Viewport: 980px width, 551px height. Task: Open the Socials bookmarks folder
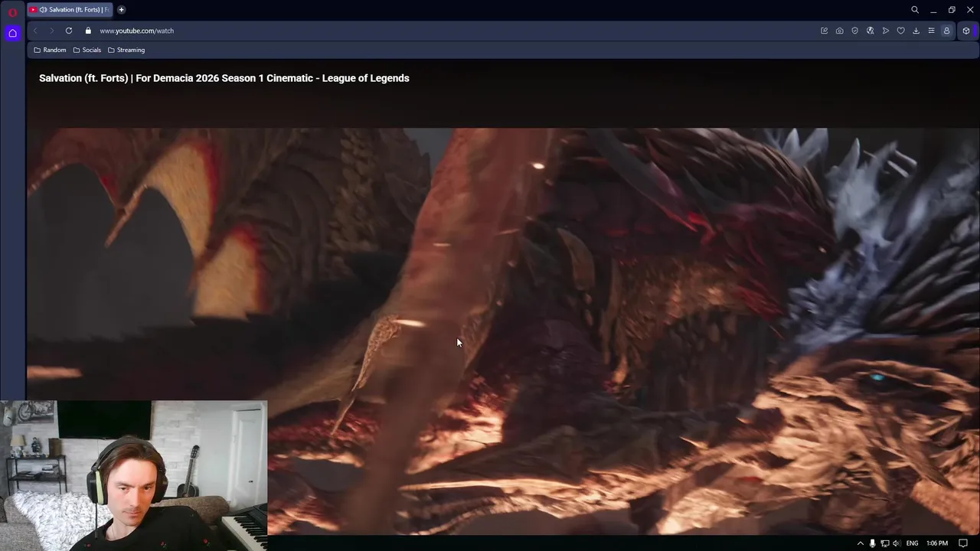87,50
